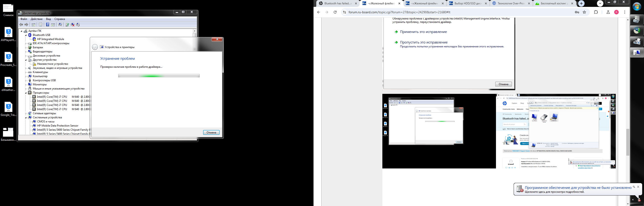Reload the forum page
The height and width of the screenshot is (206, 644).
[x=335, y=12]
